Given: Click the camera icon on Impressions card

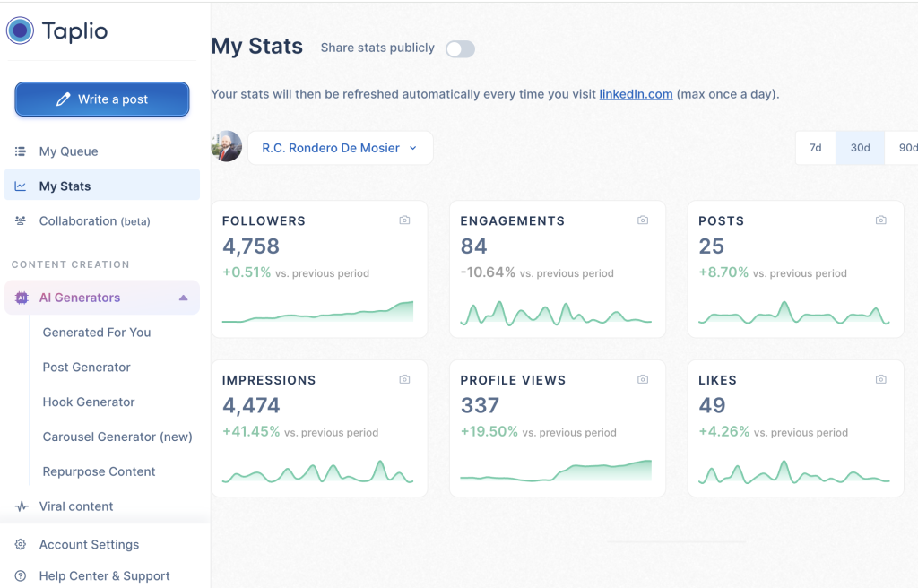Looking at the screenshot, I should [404, 380].
